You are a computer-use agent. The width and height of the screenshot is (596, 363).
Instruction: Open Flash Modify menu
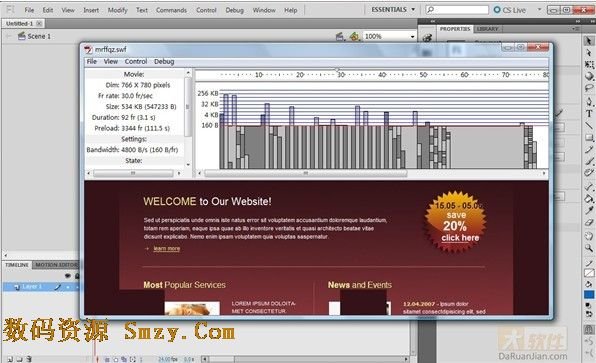117,10
